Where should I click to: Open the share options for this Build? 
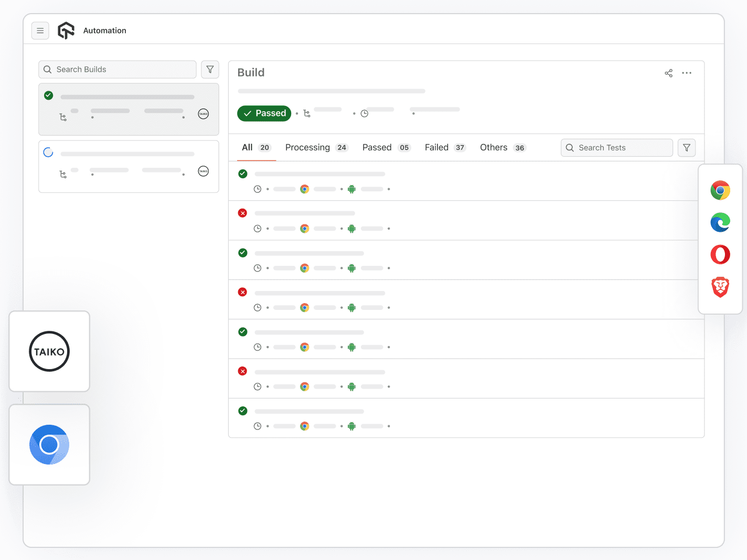tap(668, 73)
